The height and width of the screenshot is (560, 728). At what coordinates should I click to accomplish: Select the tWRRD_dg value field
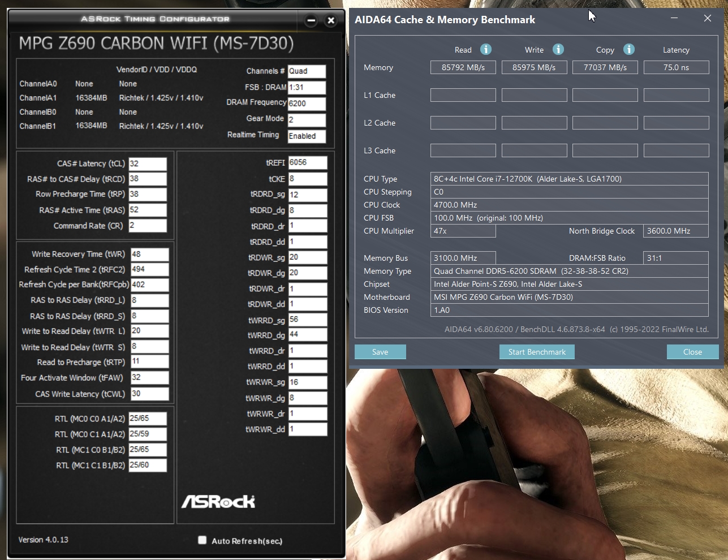point(308,335)
